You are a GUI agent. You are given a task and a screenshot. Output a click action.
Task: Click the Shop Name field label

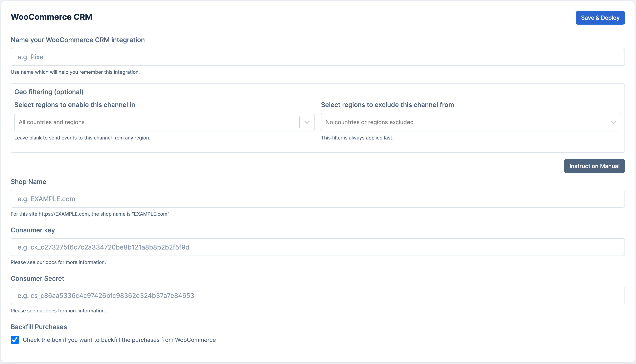point(28,182)
